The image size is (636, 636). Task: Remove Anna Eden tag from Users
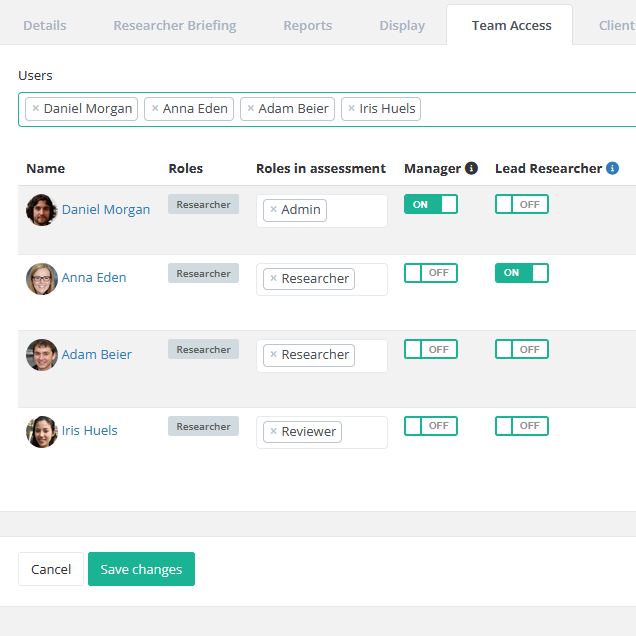[155, 109]
